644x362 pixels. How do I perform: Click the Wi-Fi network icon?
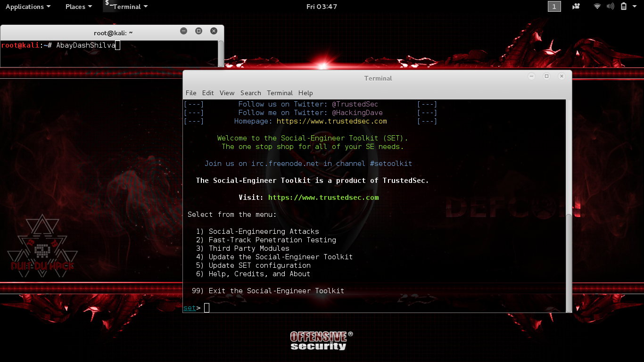point(597,7)
